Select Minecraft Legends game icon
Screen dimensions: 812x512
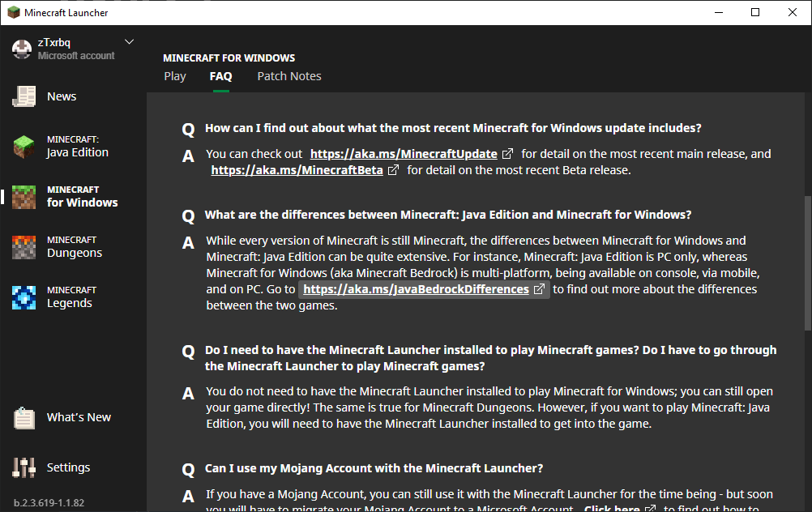point(24,297)
